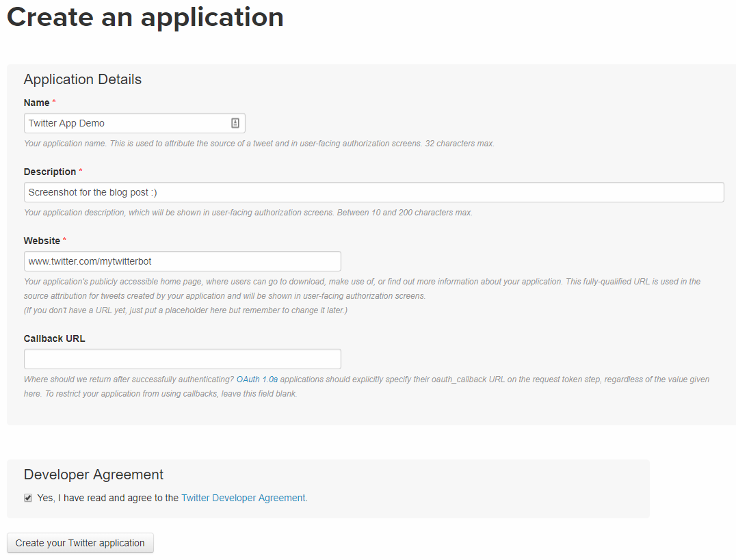
Task: Uncheck the Developer Agreement checkbox
Action: [28, 498]
